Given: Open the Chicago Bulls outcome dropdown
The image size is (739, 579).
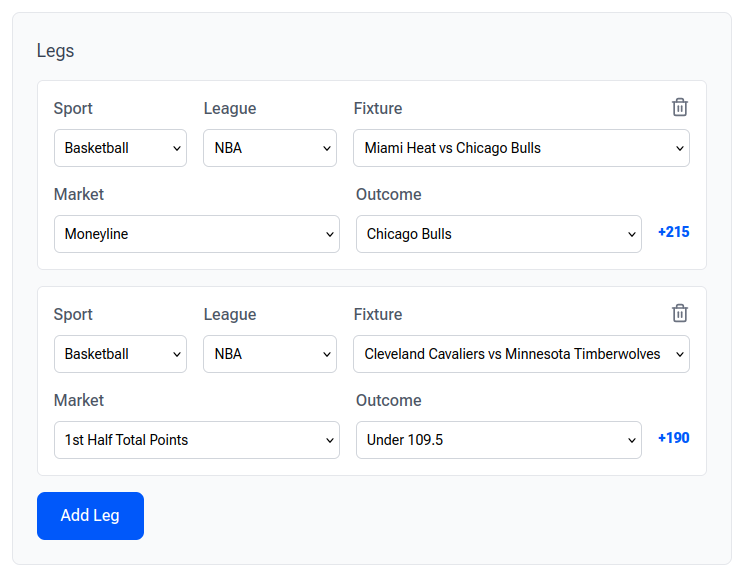Looking at the screenshot, I should [x=499, y=234].
